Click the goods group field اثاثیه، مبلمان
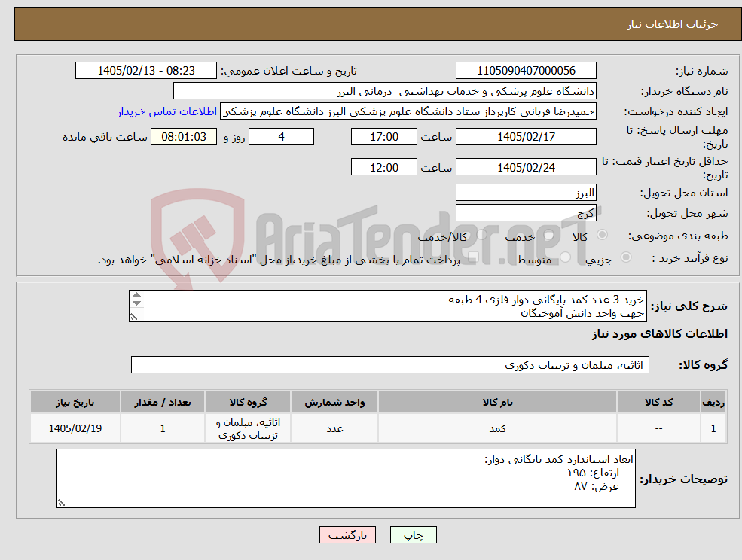This screenshot has height=560, width=742. (x=390, y=364)
